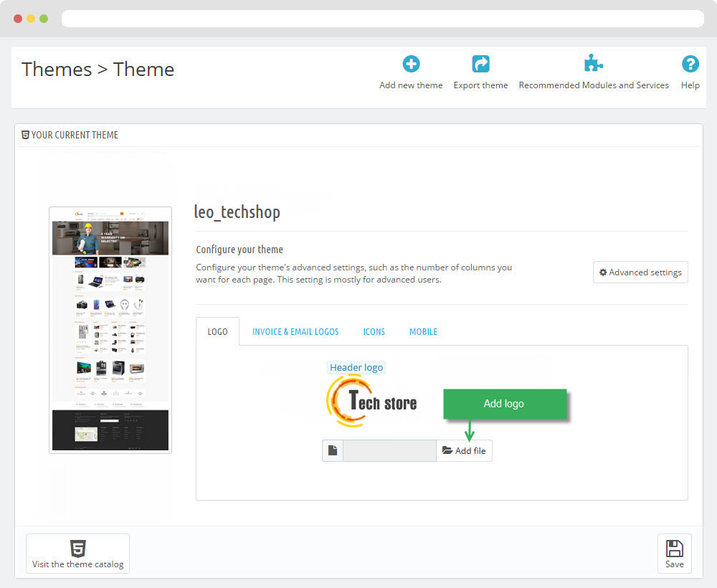The width and height of the screenshot is (717, 588).
Task: Click the leo_techshop theme preview thumbnail
Action: 110,330
